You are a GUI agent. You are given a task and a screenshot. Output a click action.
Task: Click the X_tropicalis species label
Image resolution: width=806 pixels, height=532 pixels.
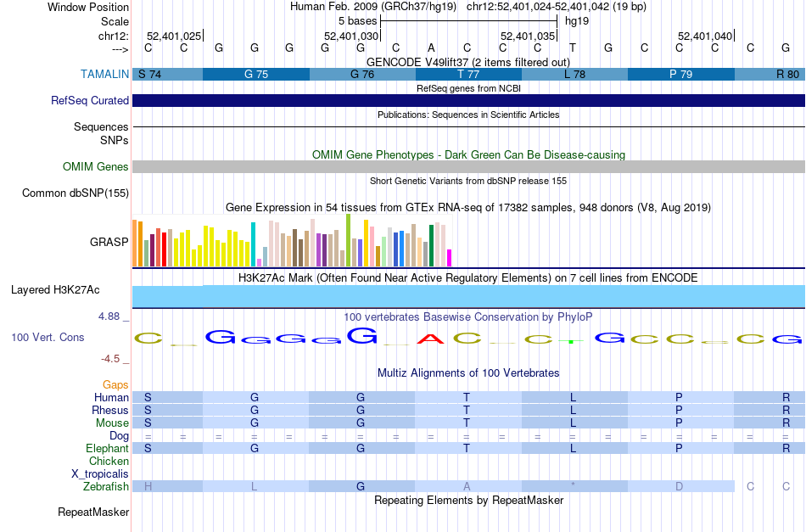(x=100, y=474)
